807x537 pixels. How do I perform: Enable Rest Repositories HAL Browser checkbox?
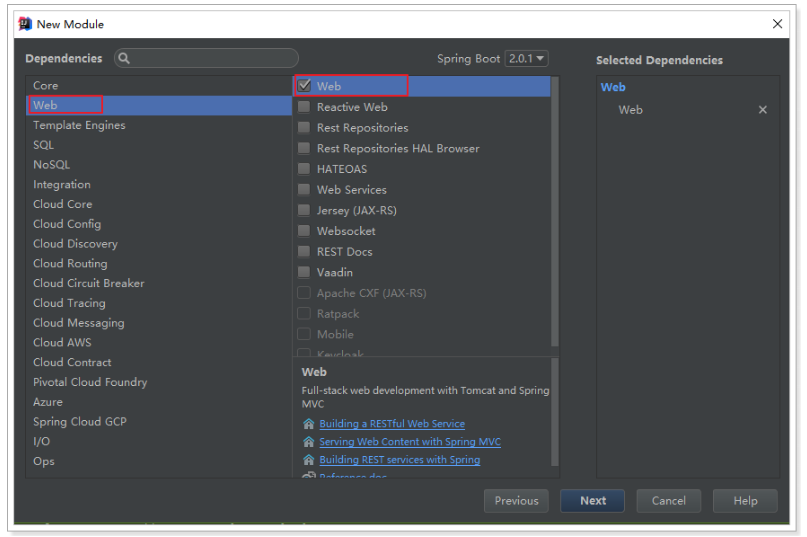pos(304,148)
